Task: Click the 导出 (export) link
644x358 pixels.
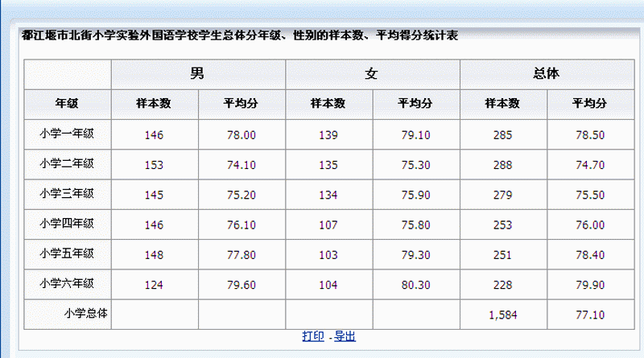Action: [345, 336]
